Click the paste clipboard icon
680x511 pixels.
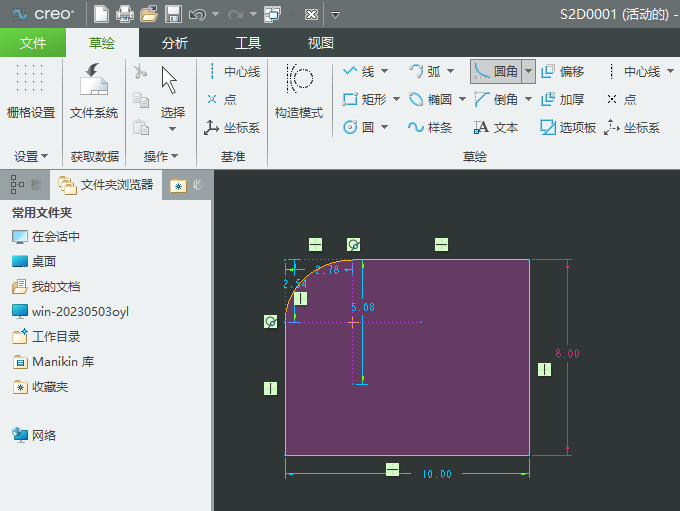tap(141, 127)
